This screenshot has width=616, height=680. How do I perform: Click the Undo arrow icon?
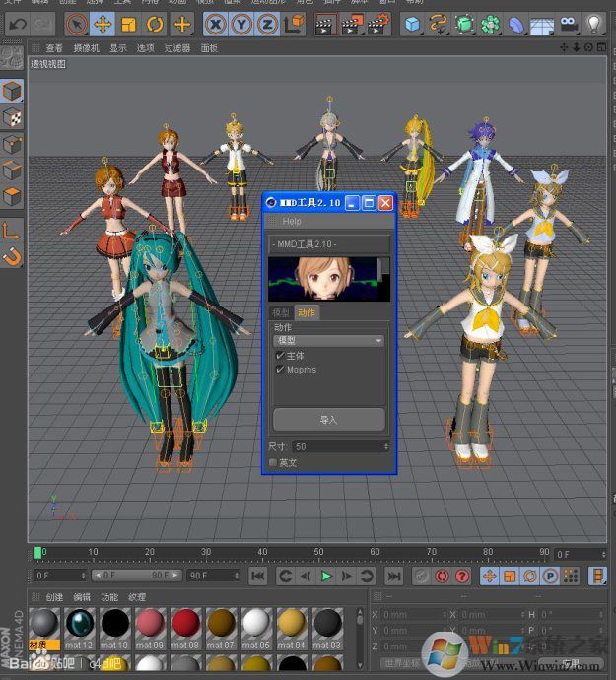17,24
